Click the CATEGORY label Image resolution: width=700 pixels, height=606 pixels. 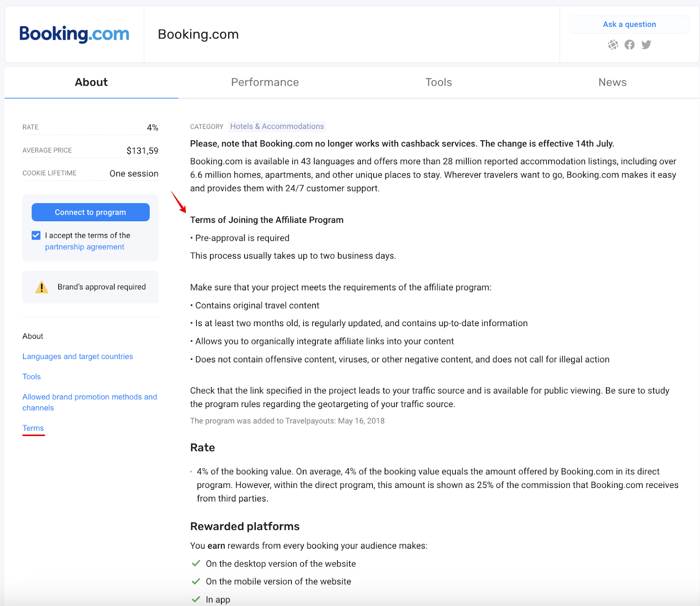coord(207,127)
